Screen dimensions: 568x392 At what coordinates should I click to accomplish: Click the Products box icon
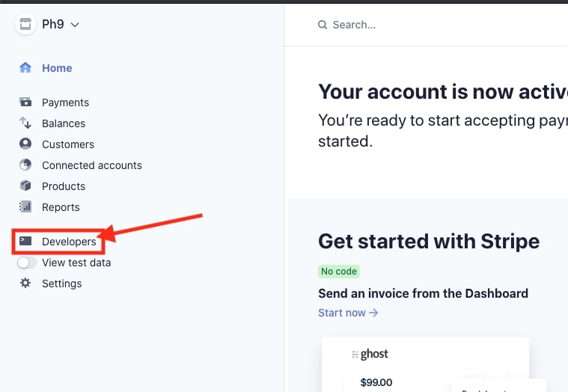(x=25, y=186)
